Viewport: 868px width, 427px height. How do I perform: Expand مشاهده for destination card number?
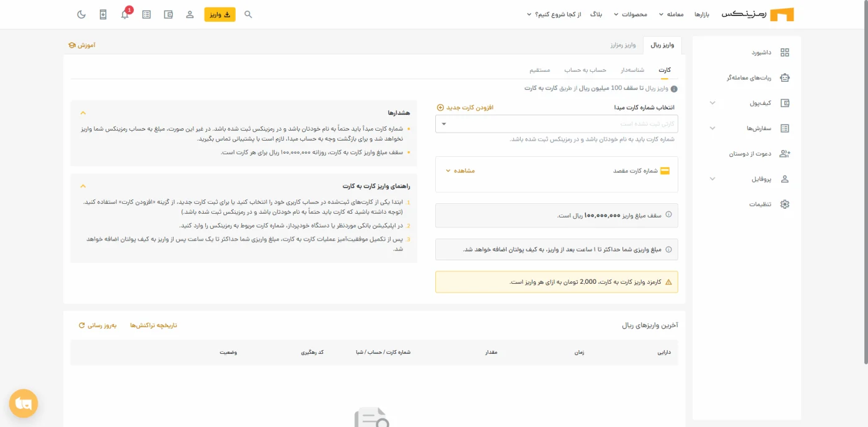click(x=460, y=170)
